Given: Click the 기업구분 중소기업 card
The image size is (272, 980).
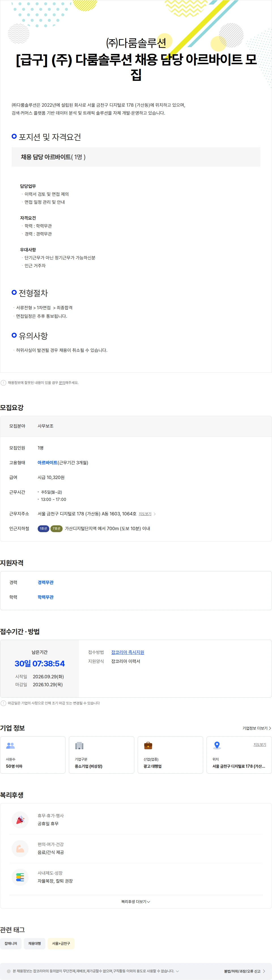Looking at the screenshot, I should (101, 755).
